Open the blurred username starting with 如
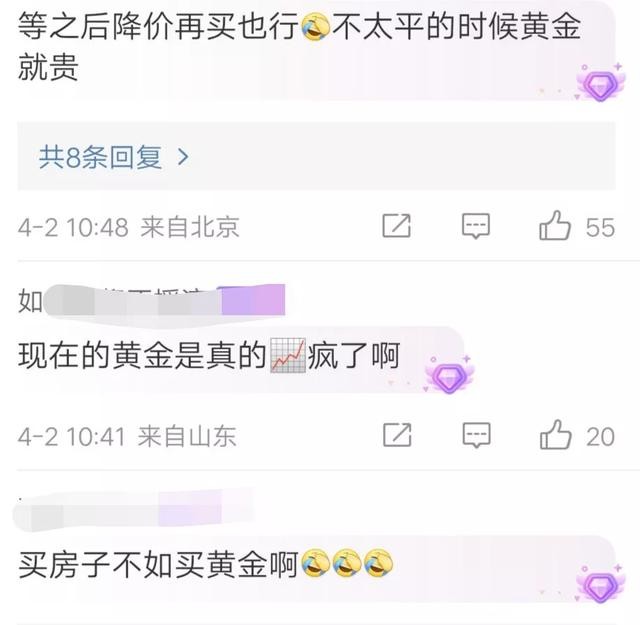 tap(120, 301)
